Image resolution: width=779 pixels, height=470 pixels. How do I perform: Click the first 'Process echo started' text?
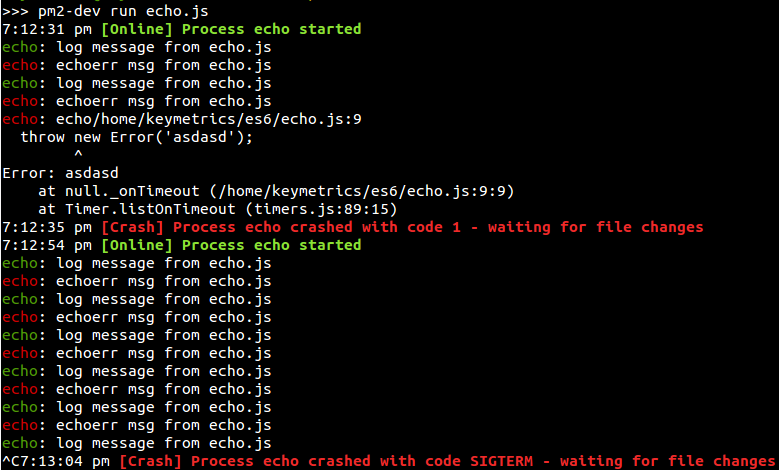(x=271, y=29)
